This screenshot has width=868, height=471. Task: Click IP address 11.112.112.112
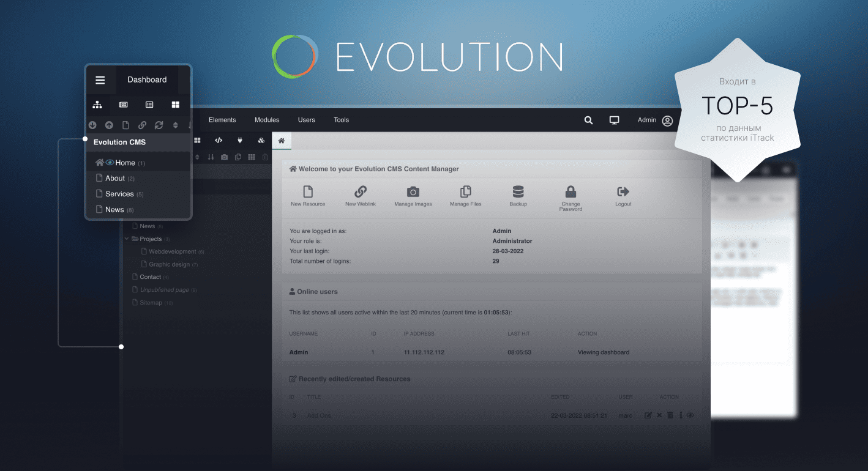coord(424,352)
